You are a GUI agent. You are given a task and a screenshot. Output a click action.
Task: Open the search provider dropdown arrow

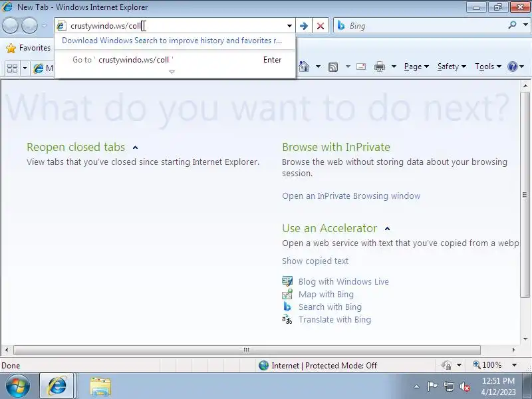[525, 25]
